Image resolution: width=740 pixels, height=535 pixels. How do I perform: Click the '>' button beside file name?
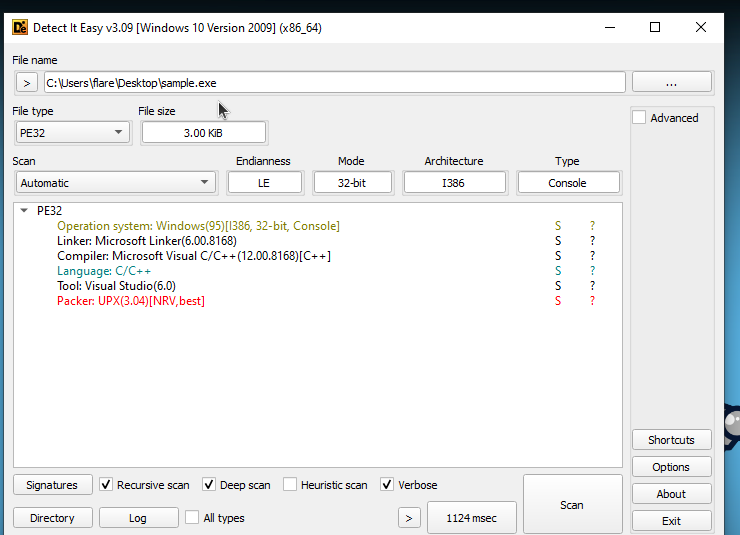[27, 83]
